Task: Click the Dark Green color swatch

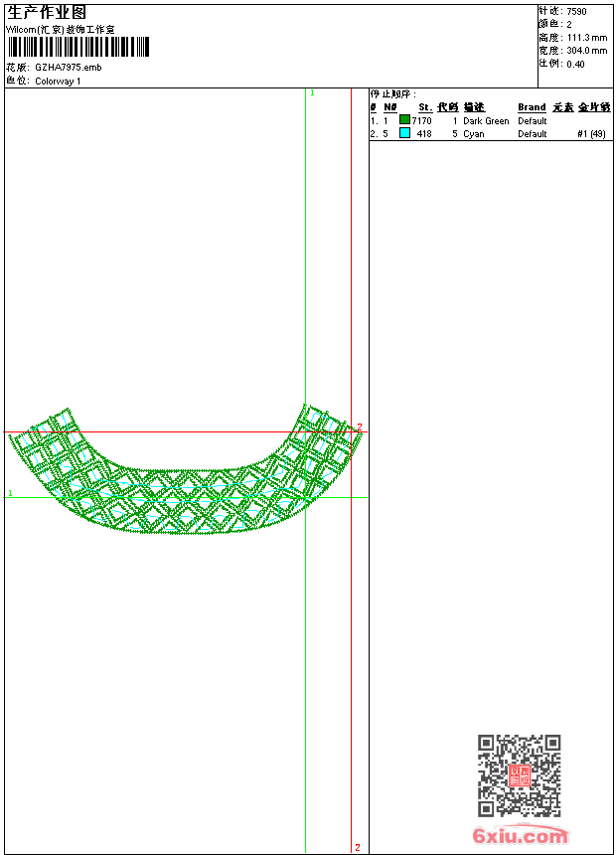Action: click(x=404, y=119)
